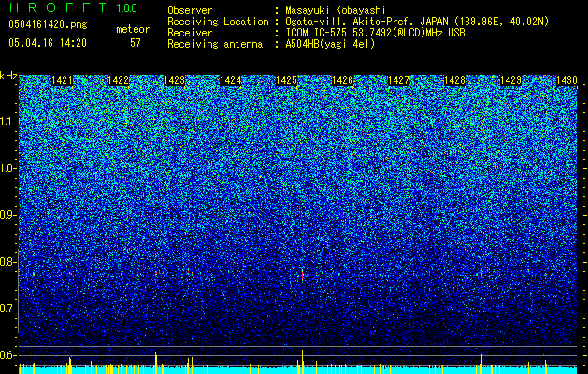Click the Receiver field label
Image resolution: width=588 pixels, height=374 pixels.
click(190, 33)
